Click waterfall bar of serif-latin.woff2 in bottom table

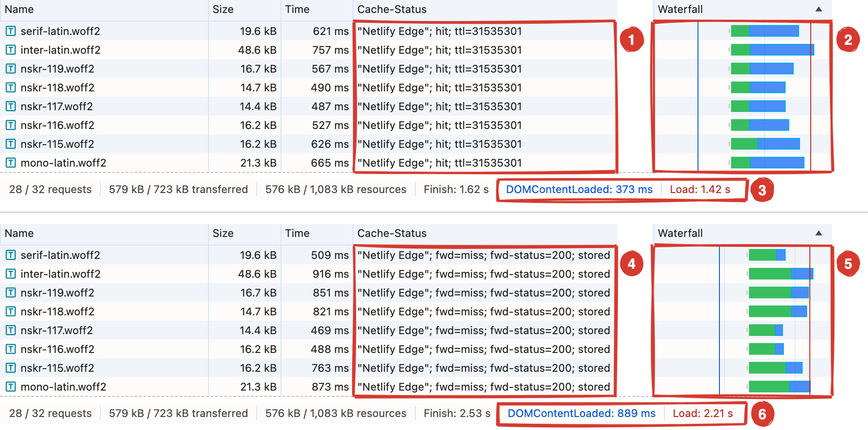(x=767, y=255)
